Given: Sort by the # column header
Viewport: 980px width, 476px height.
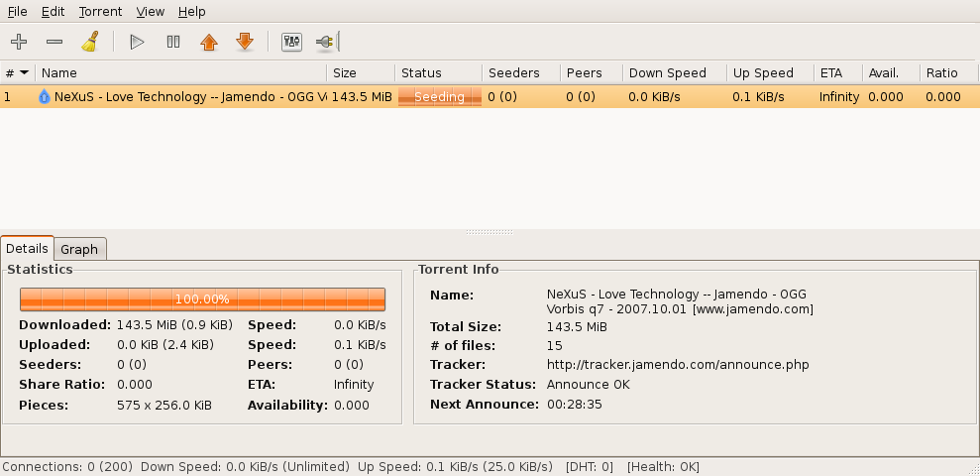Looking at the screenshot, I should [x=18, y=72].
